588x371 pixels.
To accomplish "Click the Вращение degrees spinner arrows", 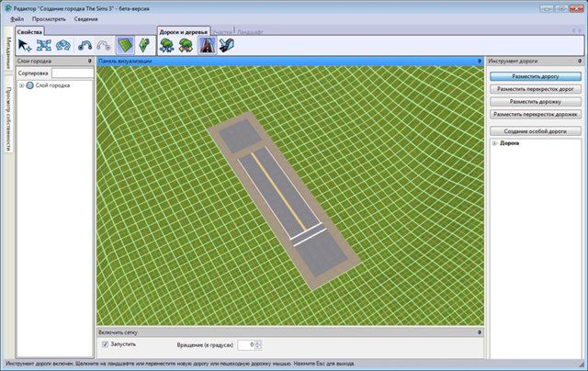I will pyautogui.click(x=257, y=344).
